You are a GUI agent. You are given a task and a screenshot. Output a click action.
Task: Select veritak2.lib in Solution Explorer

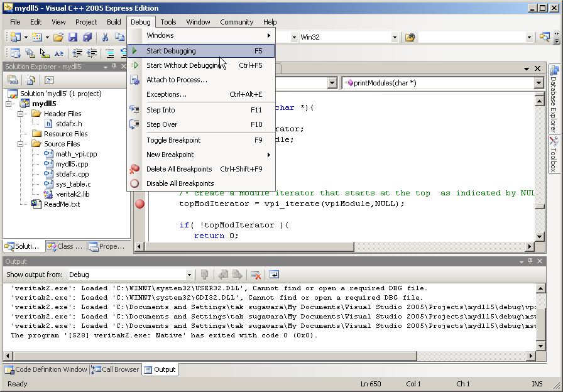pos(72,194)
